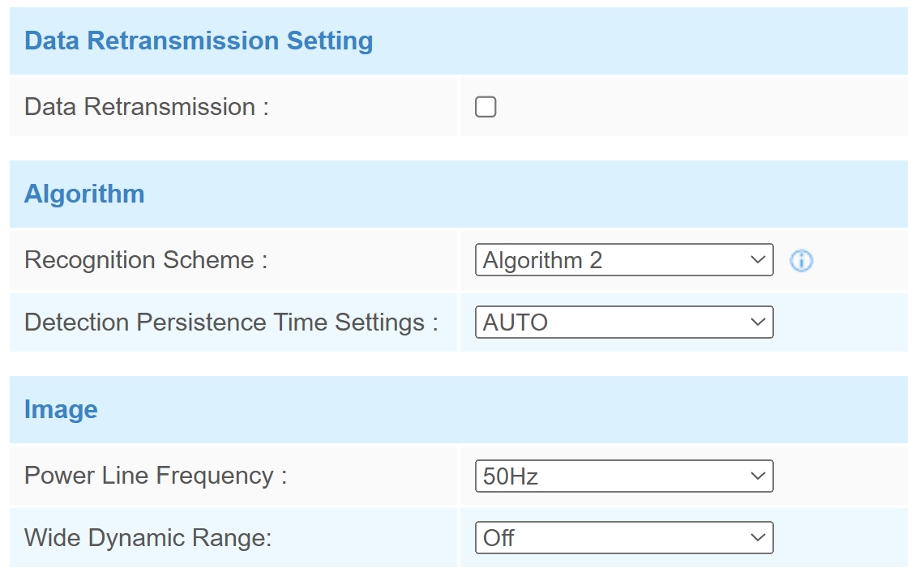The width and height of the screenshot is (924, 585).
Task: Click the Wide Dynamic Range chevron arrow
Action: click(758, 538)
